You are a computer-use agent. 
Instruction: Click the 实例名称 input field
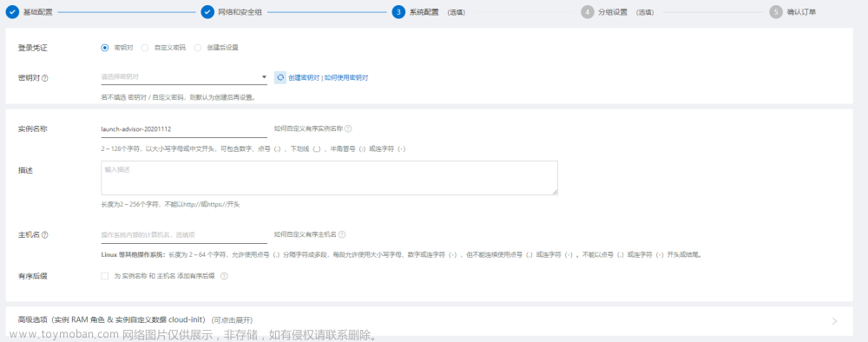(x=184, y=129)
